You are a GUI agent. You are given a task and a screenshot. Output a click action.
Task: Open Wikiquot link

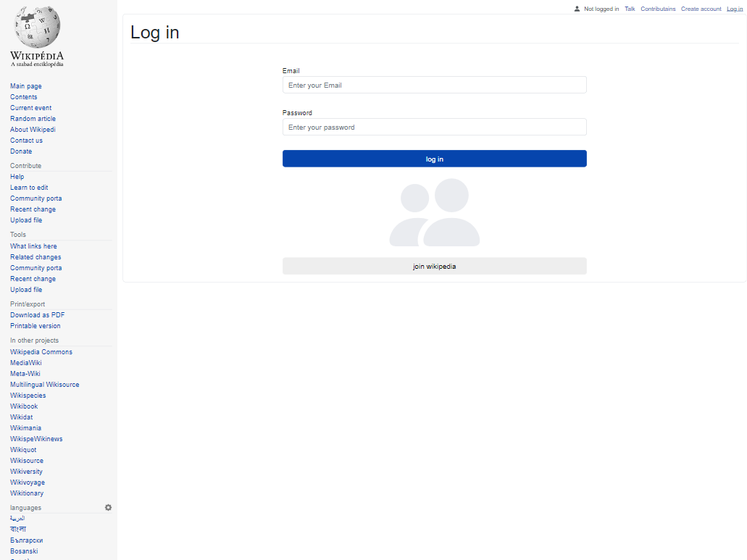[23, 450]
